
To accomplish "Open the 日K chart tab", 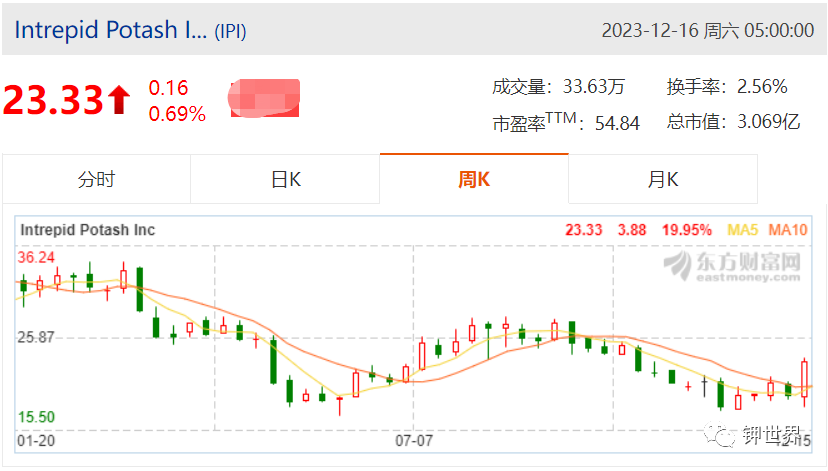I will (285, 180).
